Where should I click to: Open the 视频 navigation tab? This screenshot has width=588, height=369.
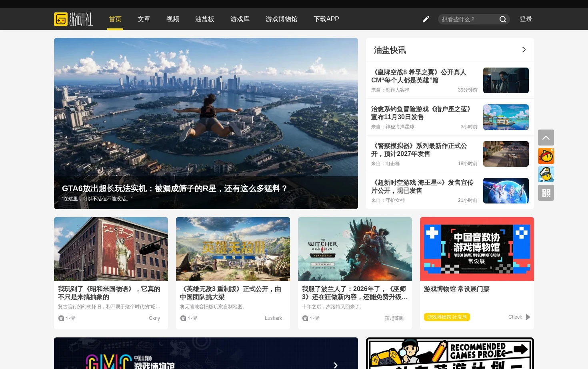click(173, 19)
